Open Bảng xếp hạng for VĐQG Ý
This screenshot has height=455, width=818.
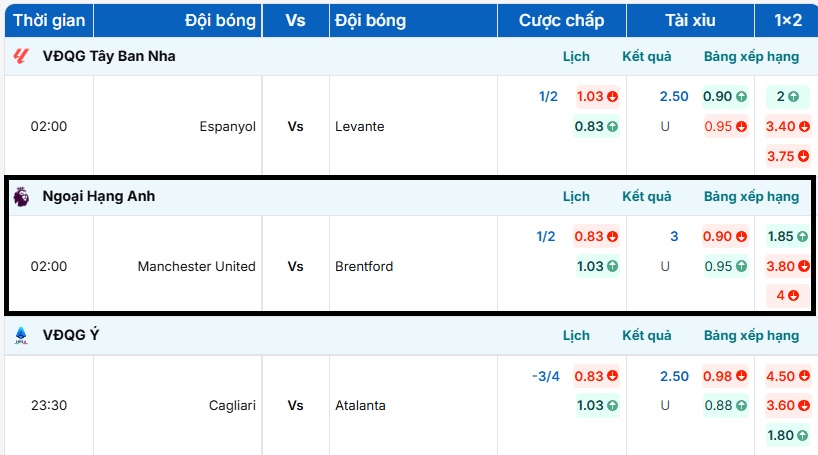click(751, 336)
